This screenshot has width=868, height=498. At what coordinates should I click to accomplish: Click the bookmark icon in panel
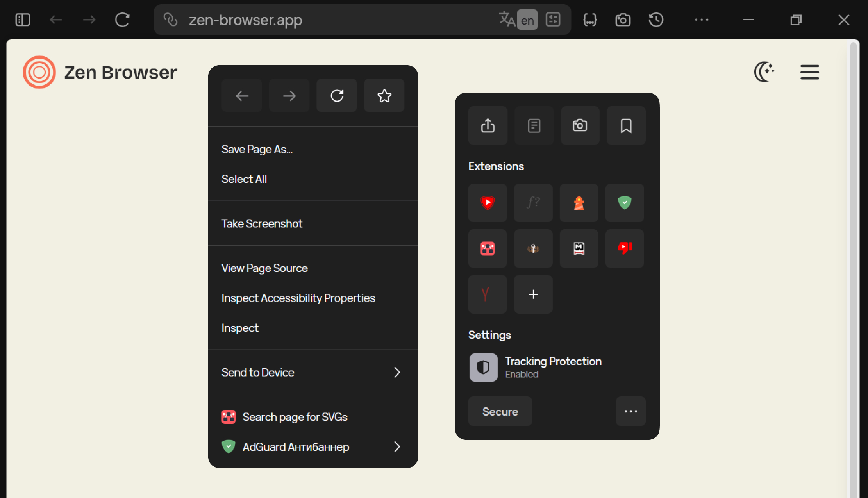click(x=626, y=126)
